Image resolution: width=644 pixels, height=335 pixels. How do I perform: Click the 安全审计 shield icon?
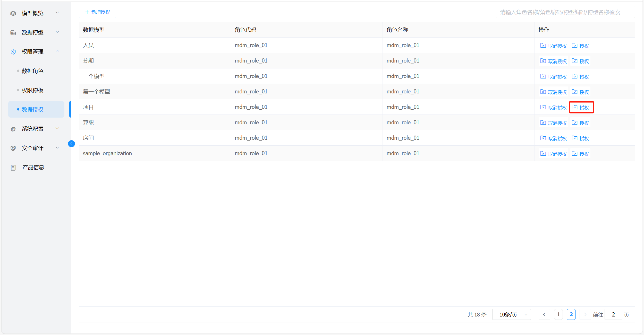(13, 148)
